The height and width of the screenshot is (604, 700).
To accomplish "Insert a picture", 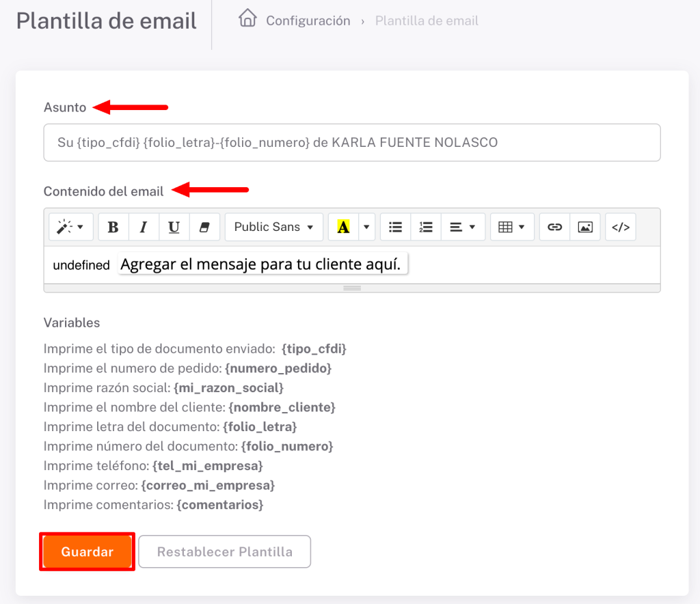I will tap(585, 227).
